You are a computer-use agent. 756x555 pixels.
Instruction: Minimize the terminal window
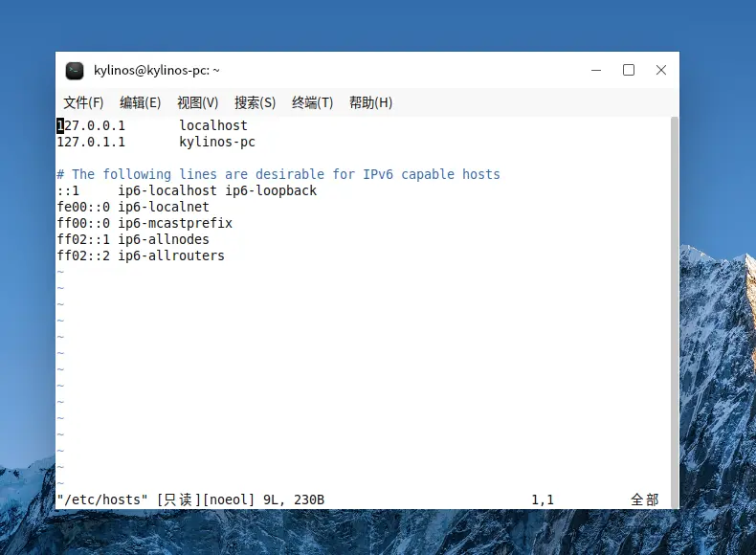596,71
